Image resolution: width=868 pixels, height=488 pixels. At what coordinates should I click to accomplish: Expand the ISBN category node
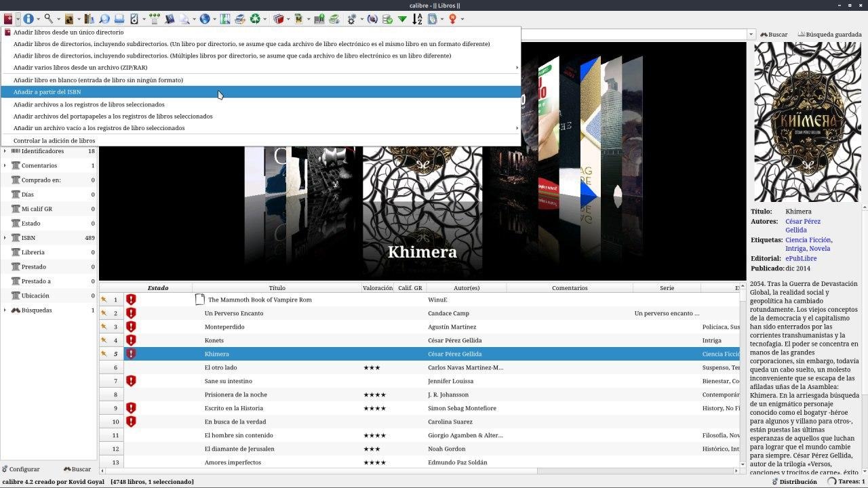tap(5, 238)
